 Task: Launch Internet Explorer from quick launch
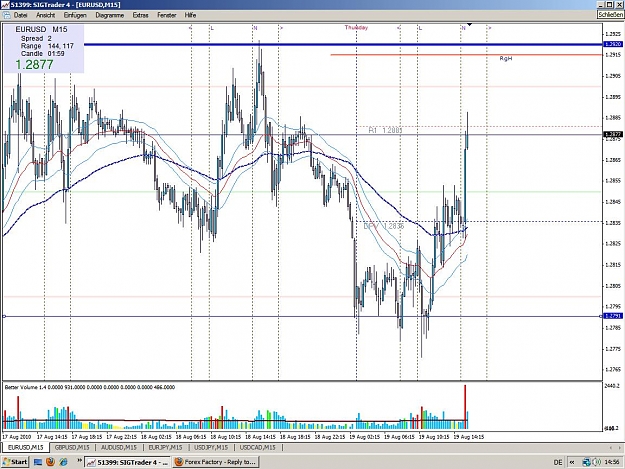click(63, 462)
